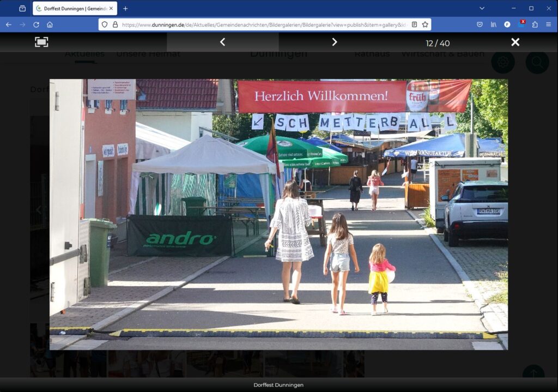
Task: Advance to the next gallery image
Action: [335, 42]
